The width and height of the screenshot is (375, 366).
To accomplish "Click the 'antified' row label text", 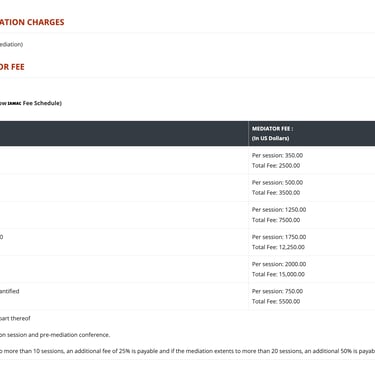I will click(x=9, y=291).
